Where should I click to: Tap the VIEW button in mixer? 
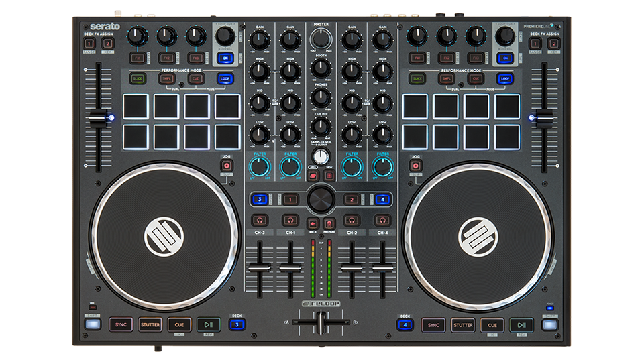point(329,176)
